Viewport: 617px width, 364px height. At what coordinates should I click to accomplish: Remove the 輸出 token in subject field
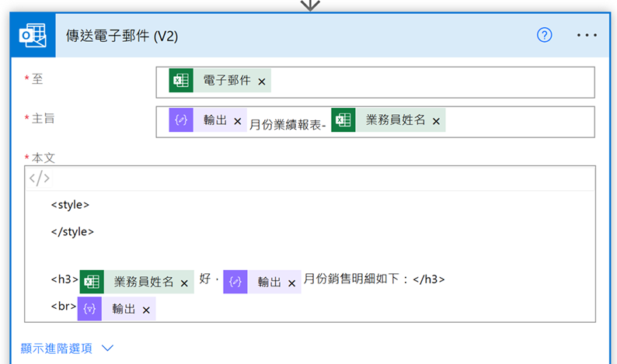click(238, 121)
